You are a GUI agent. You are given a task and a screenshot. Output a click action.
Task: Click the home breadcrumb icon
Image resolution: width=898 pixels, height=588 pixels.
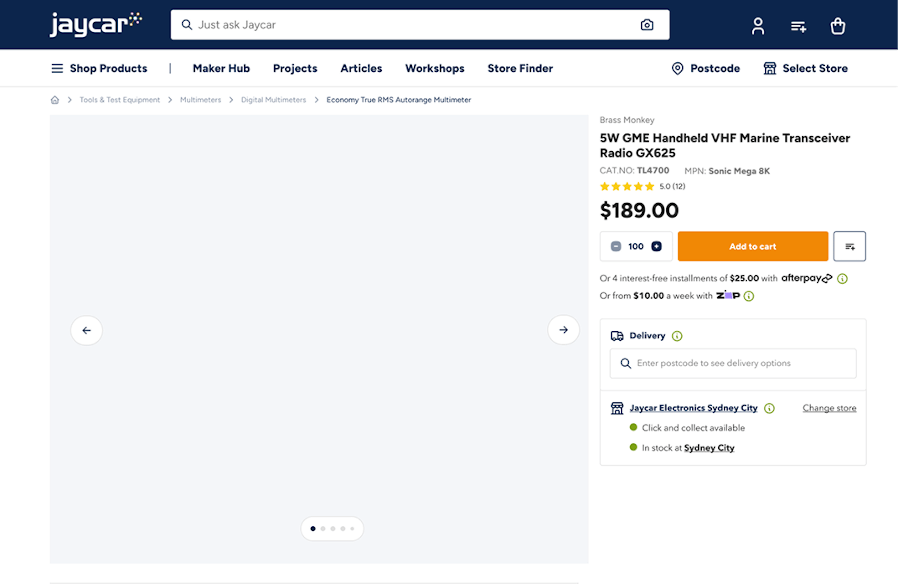click(x=55, y=100)
